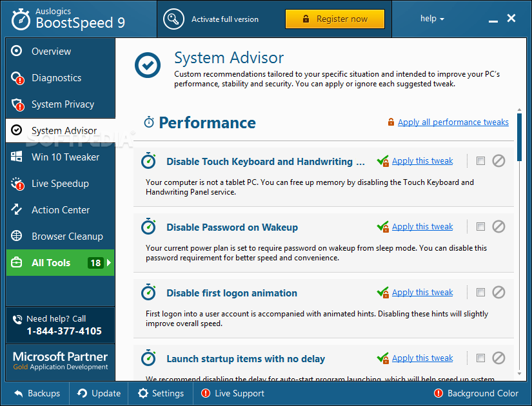Image resolution: width=532 pixels, height=406 pixels.
Task: Open Update from the bottom bar
Action: (99, 394)
